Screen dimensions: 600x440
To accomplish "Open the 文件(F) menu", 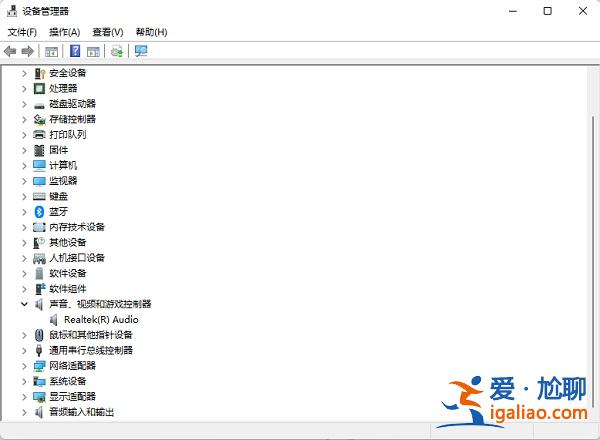I will [22, 32].
